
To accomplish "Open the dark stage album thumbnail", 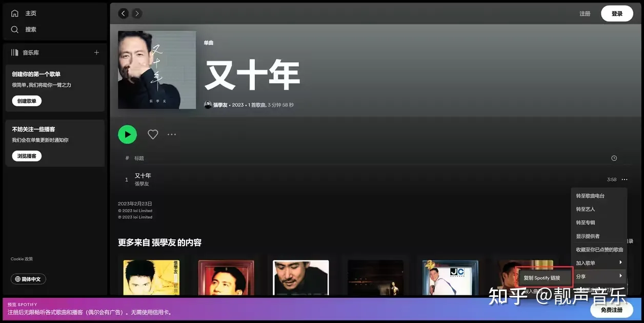I will [x=375, y=277].
